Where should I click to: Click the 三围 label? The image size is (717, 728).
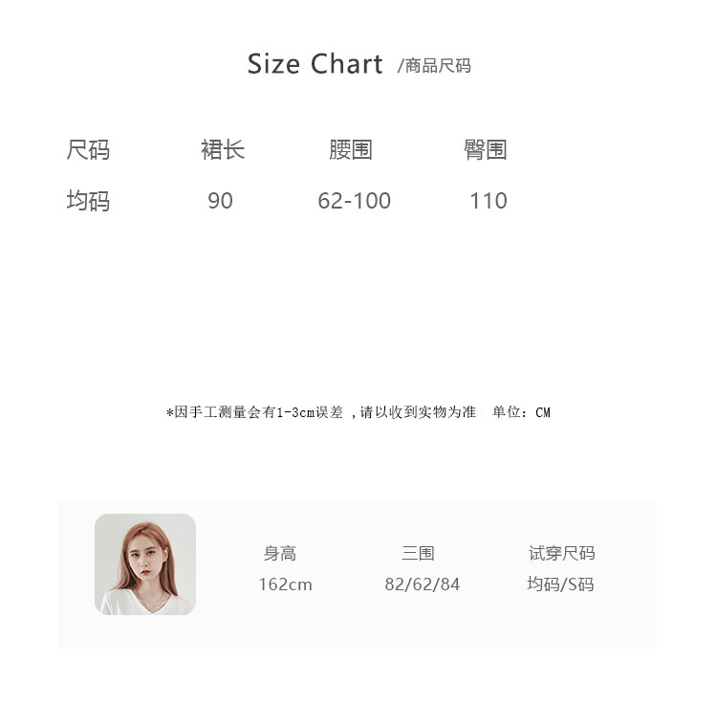418,554
